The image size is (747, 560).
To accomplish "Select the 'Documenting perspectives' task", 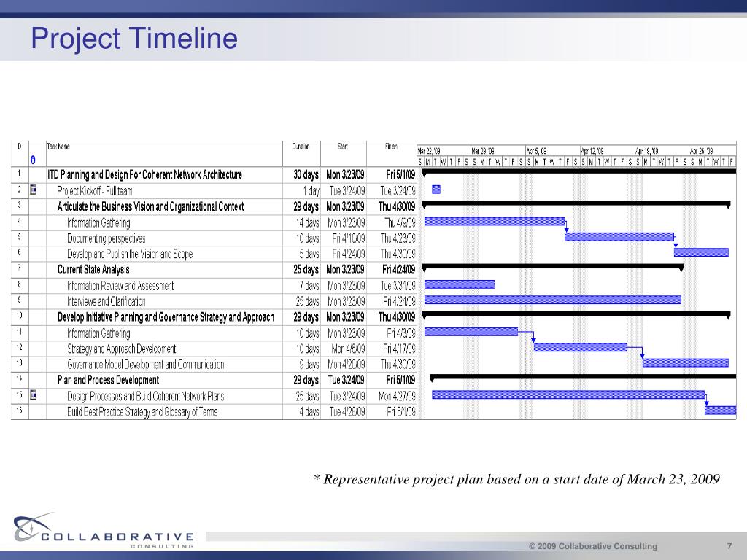I will pyautogui.click(x=107, y=238).
